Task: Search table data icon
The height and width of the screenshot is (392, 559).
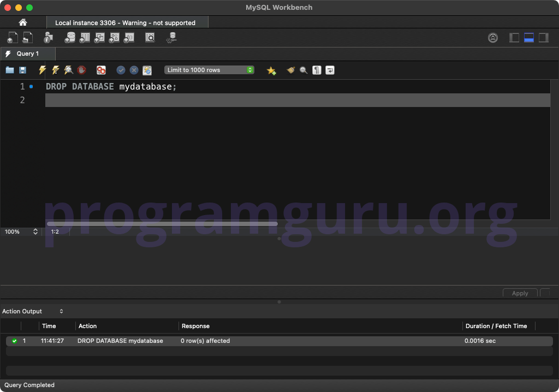Action: [150, 38]
